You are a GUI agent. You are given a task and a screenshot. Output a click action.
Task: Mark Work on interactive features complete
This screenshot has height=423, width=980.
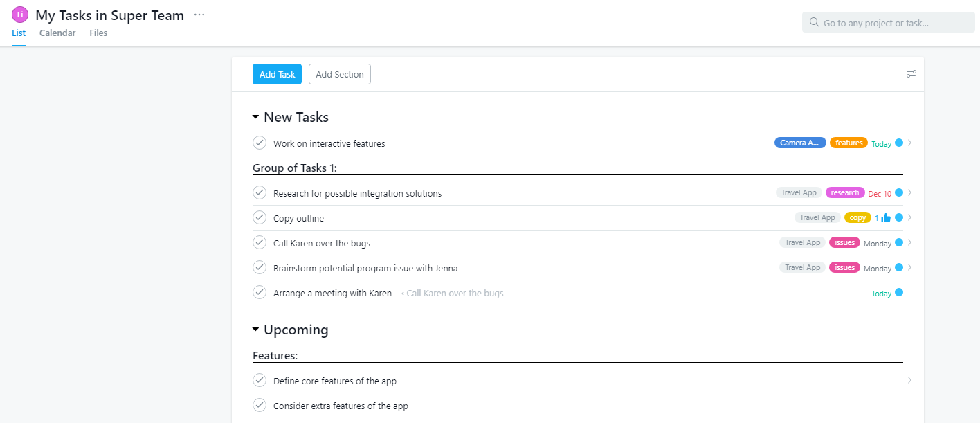click(x=260, y=143)
